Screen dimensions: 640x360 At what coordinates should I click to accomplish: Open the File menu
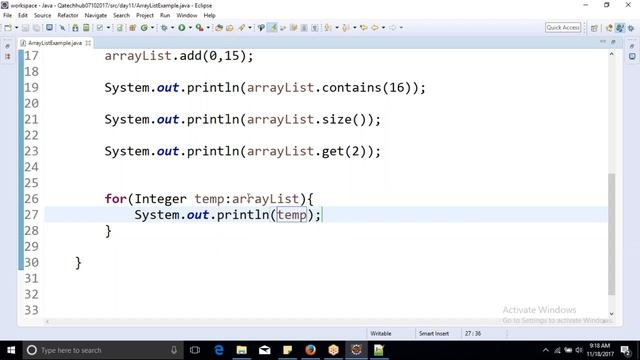(x=7, y=16)
